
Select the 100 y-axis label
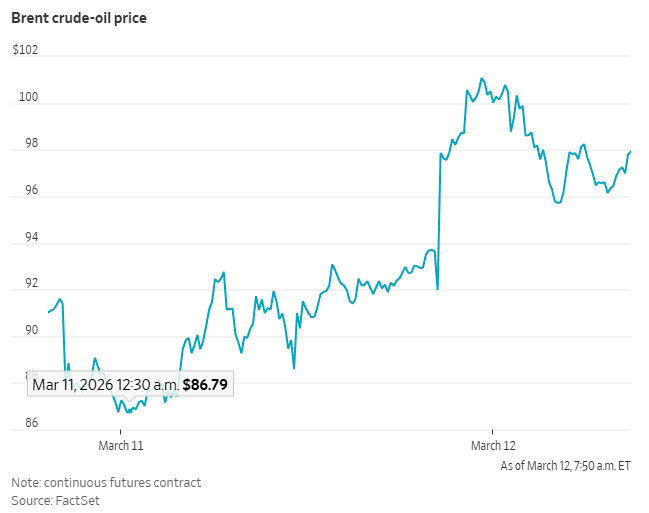tap(23, 97)
